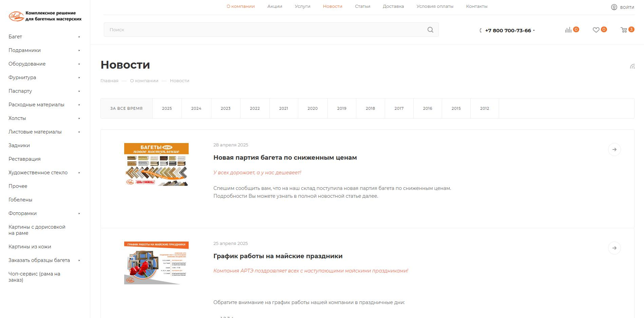644x318 pixels.
Task: Open the favorites heart icon
Action: click(x=596, y=30)
